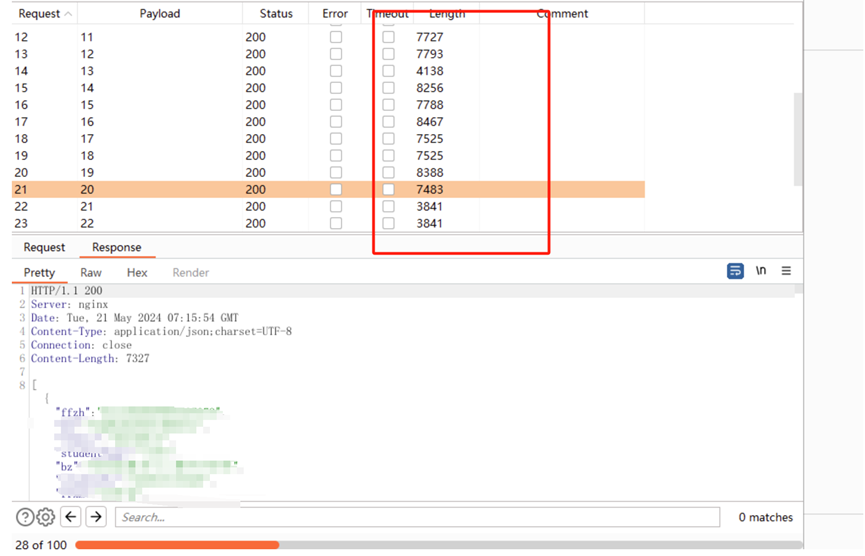Click the Connection: close header line
Viewport: 865px width, 556px height.
click(x=81, y=345)
